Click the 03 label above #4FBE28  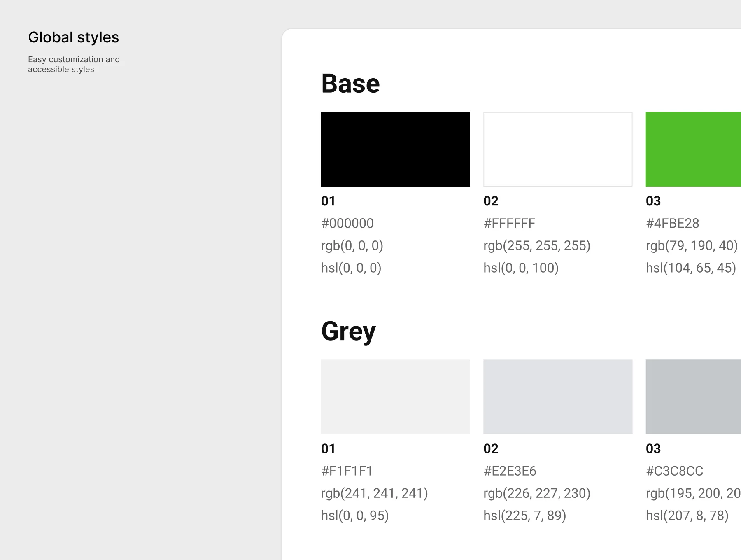[653, 201]
